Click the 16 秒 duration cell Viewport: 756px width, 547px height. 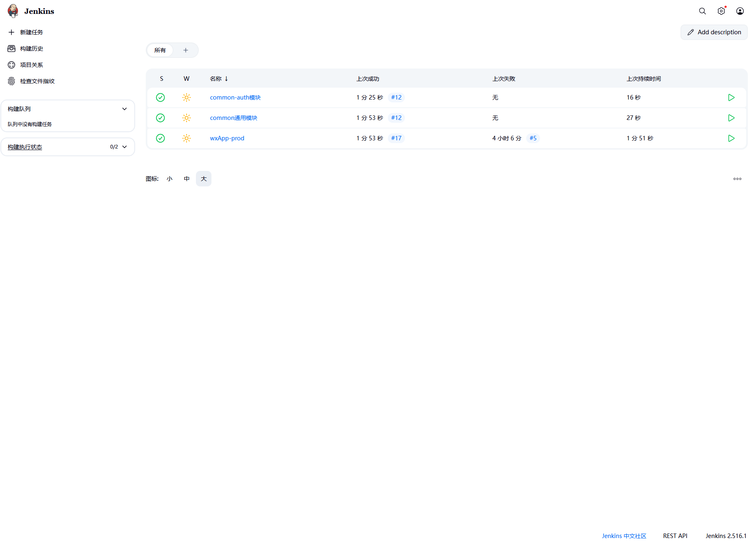(x=634, y=97)
